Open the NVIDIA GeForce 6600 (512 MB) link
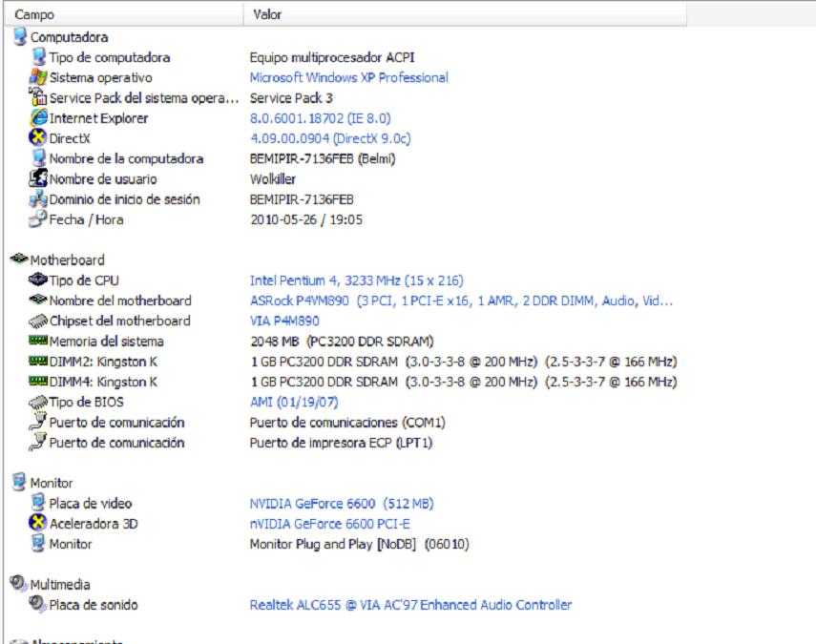816x644 pixels. point(342,504)
